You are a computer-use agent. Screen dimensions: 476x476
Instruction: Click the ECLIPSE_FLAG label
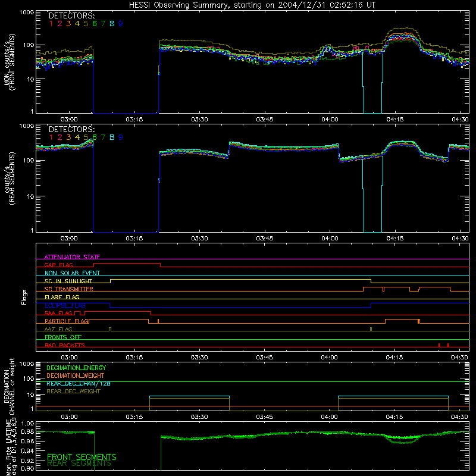point(65,305)
